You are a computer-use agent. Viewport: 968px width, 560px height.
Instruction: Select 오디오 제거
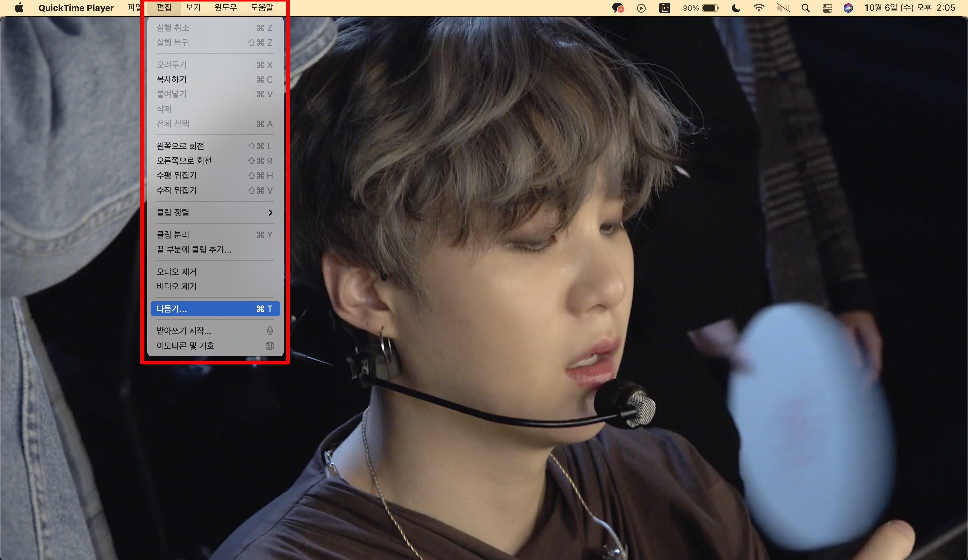tap(215, 272)
